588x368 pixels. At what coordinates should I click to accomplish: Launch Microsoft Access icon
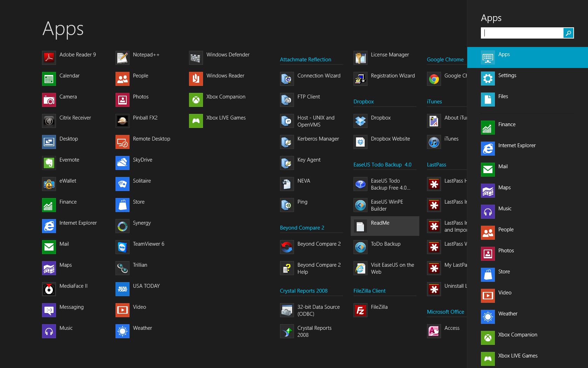(x=434, y=331)
